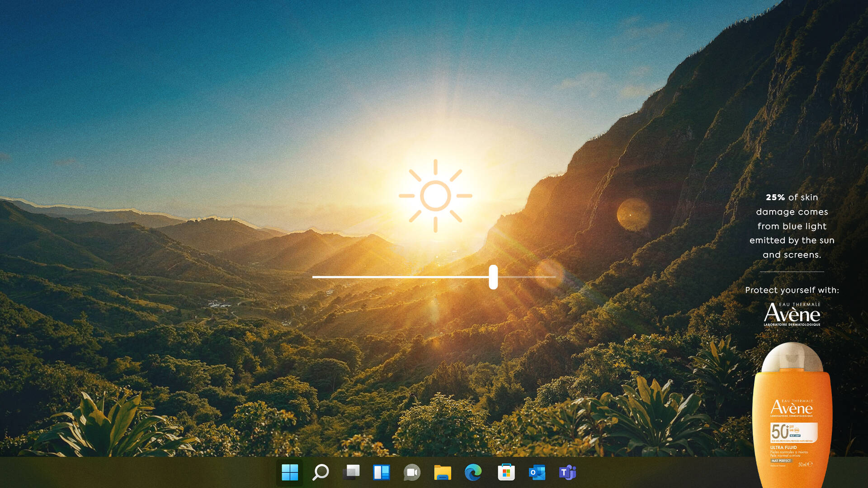Image resolution: width=868 pixels, height=488 pixels.
Task: Click the sun brightness icon
Action: pyautogui.click(x=435, y=196)
